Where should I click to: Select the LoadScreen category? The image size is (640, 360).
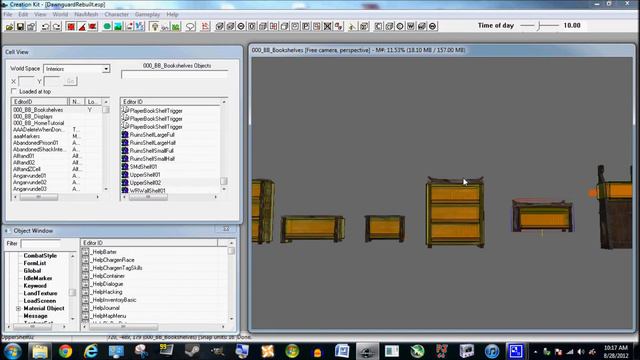tap(40, 301)
